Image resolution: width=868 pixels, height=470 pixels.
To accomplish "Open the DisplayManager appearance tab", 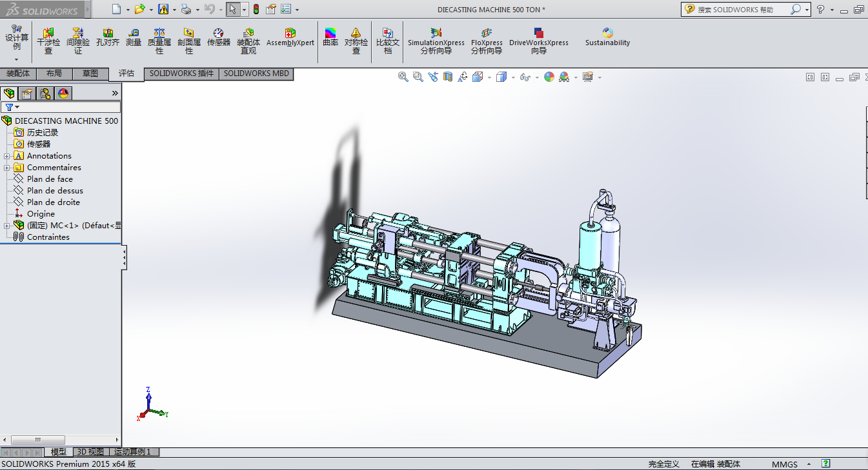I will 63,93.
